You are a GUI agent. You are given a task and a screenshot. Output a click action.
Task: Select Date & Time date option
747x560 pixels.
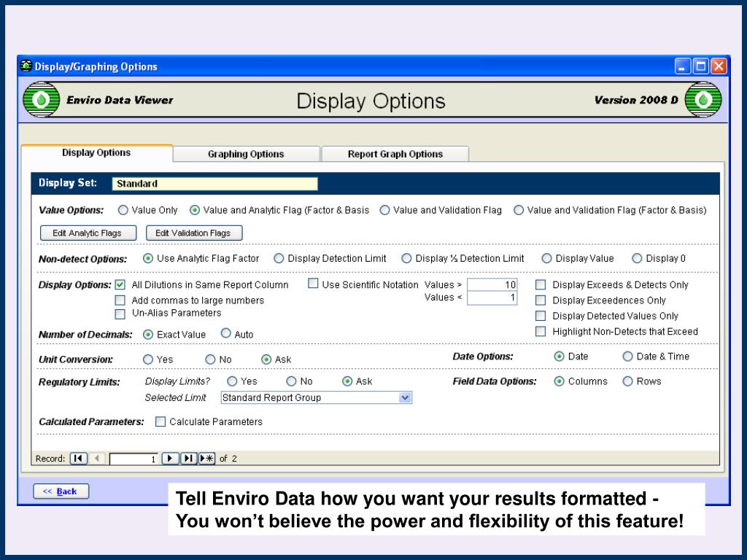point(628,356)
